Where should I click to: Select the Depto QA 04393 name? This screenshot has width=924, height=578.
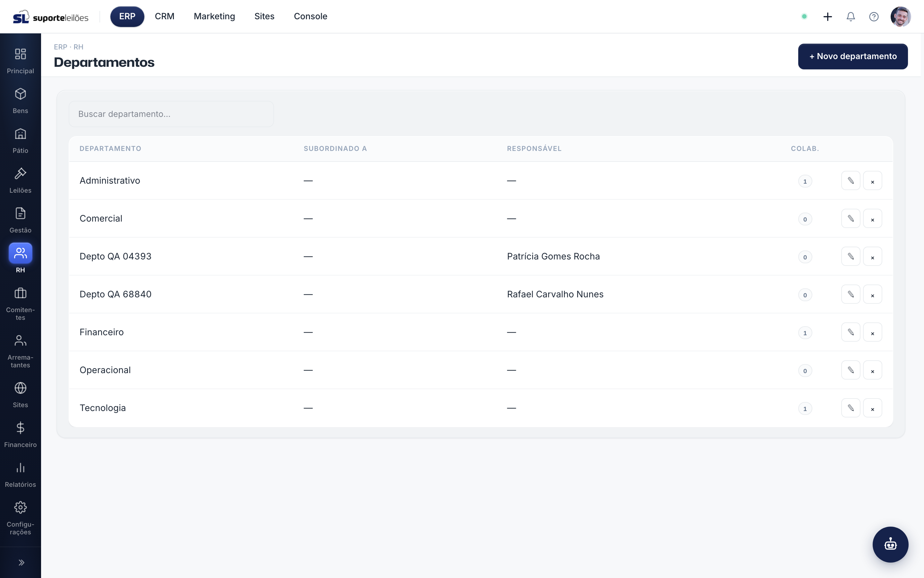[x=115, y=256]
